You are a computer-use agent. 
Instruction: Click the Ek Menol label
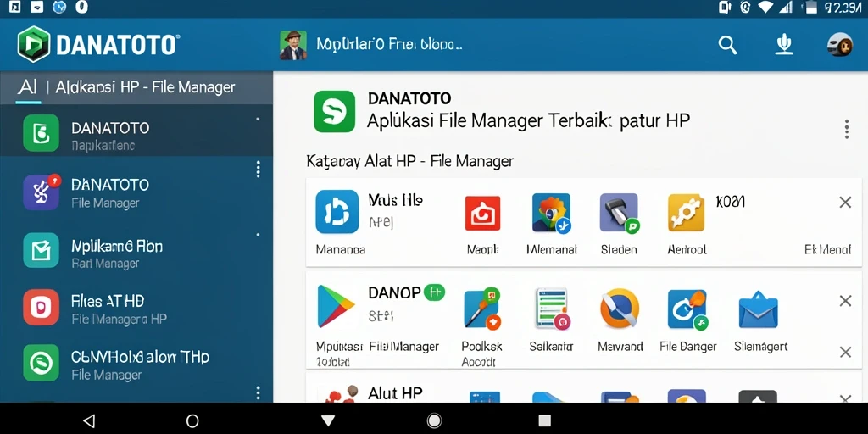tap(827, 250)
